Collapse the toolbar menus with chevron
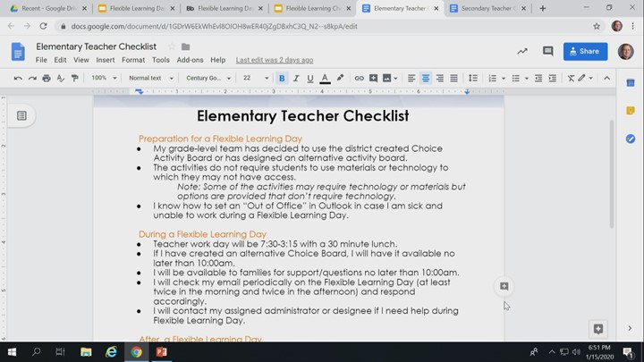The image size is (644, 362). (606, 78)
